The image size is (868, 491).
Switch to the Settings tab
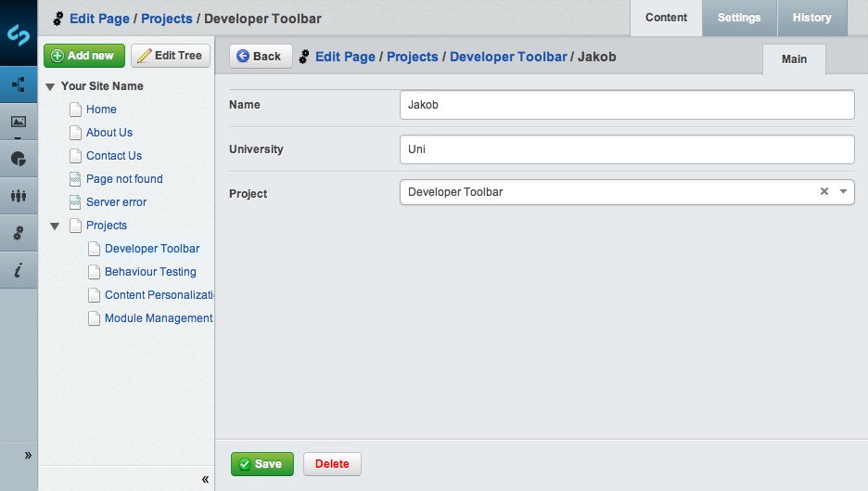738,18
